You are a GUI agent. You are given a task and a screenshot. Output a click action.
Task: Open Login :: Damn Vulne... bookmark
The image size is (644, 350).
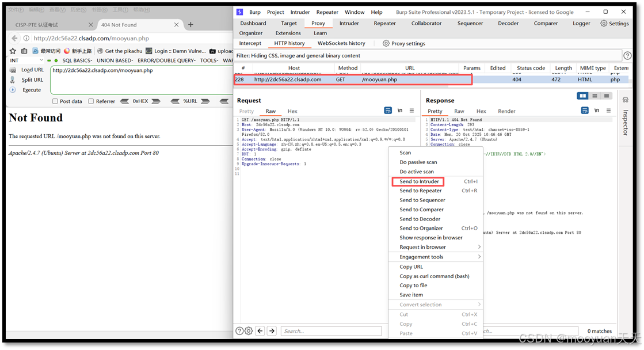click(176, 51)
